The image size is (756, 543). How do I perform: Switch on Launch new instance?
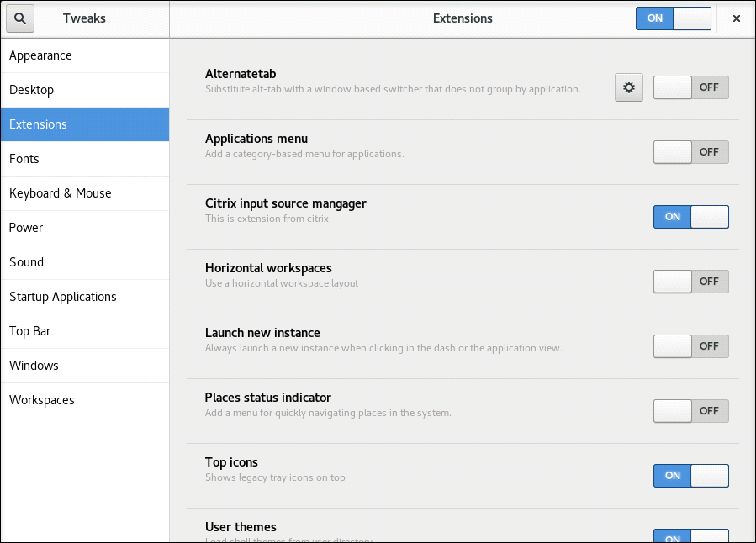(x=690, y=346)
